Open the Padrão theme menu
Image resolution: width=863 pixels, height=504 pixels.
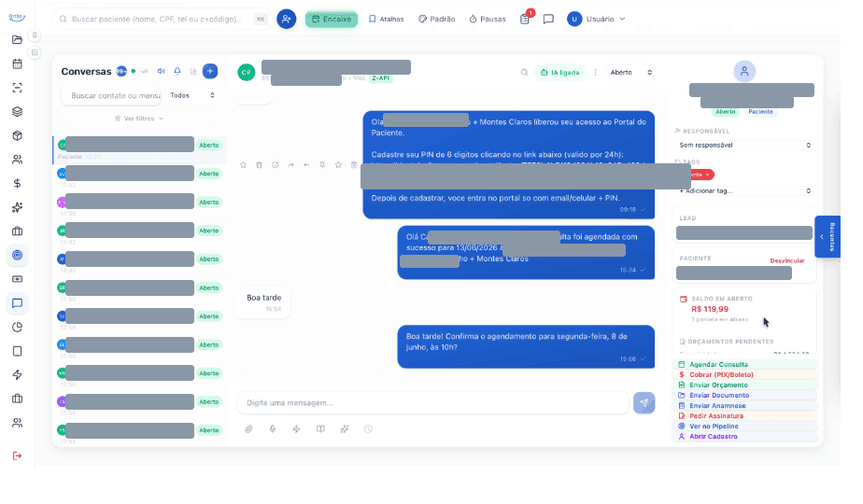pyautogui.click(x=436, y=19)
